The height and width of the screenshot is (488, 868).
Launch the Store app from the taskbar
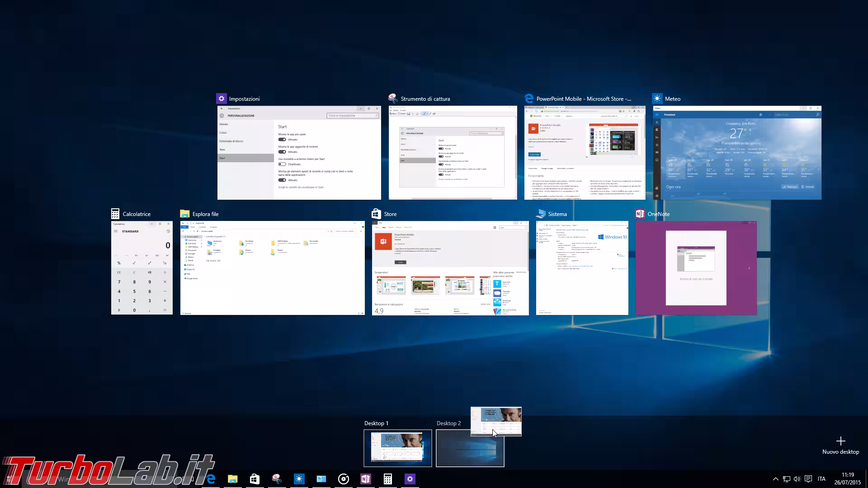[254, 479]
